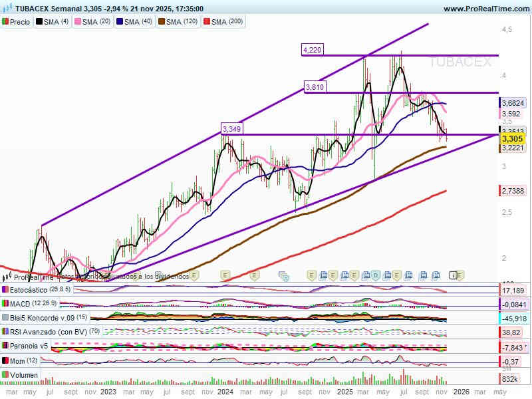Click the 3,305 current price tag
Viewport: 532px width, 399px height.
(x=512, y=139)
